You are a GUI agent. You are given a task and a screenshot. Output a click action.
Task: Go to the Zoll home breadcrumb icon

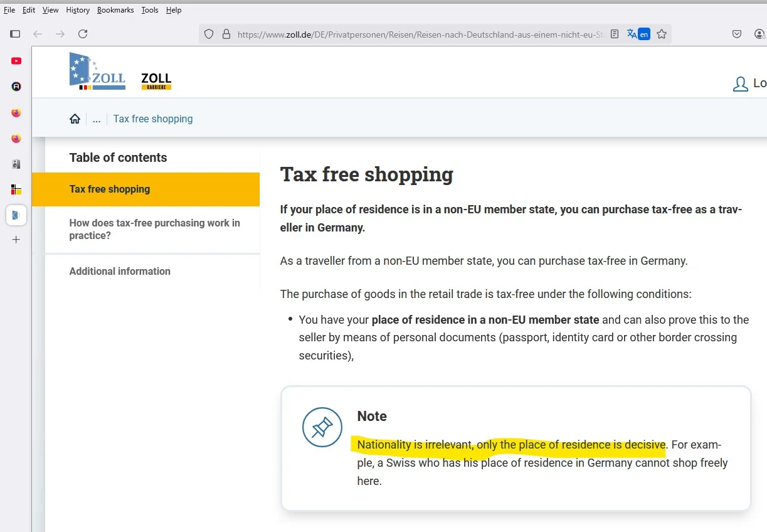(75, 119)
